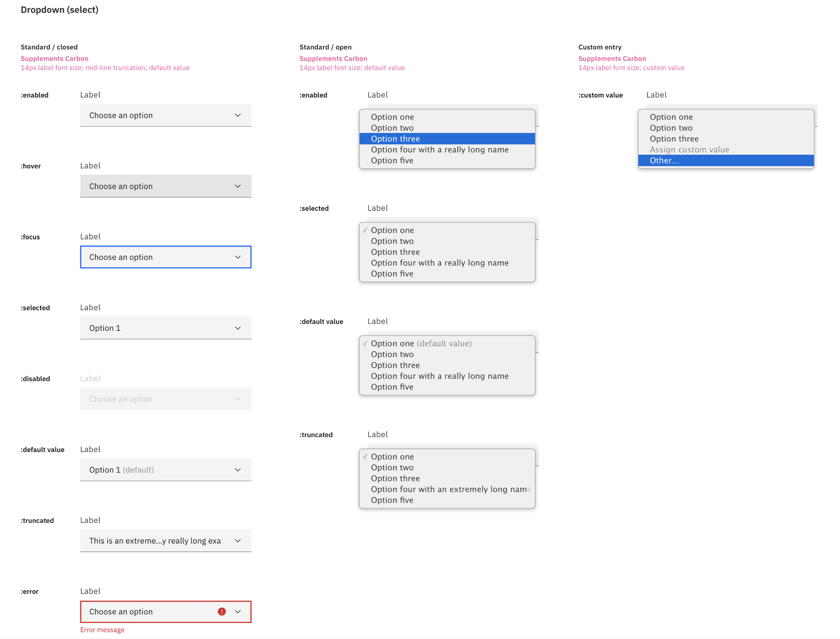The height and width of the screenshot is (639, 840).
Task: Select checked 'Option one (default value)' item
Action: point(421,343)
